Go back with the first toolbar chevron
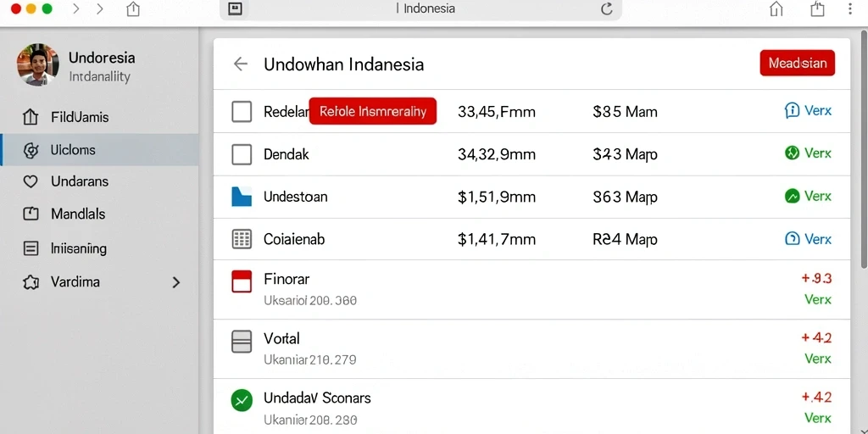The image size is (868, 434). click(76, 8)
